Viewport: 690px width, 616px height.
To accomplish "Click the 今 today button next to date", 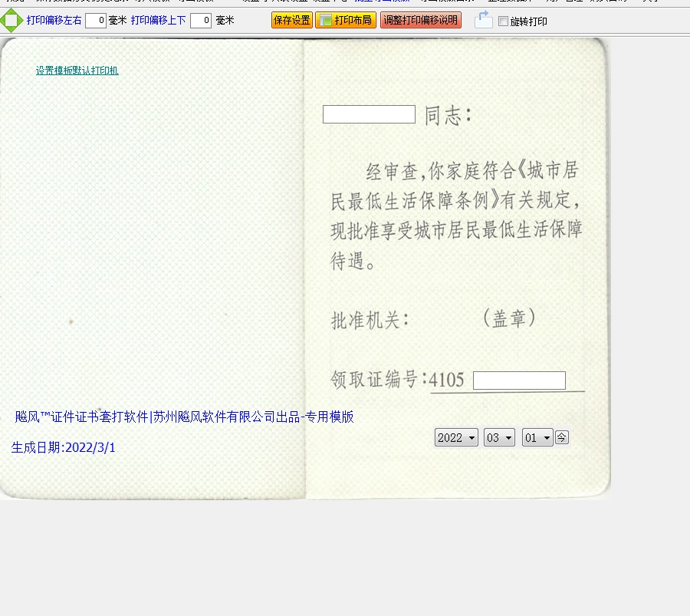I will [x=562, y=437].
